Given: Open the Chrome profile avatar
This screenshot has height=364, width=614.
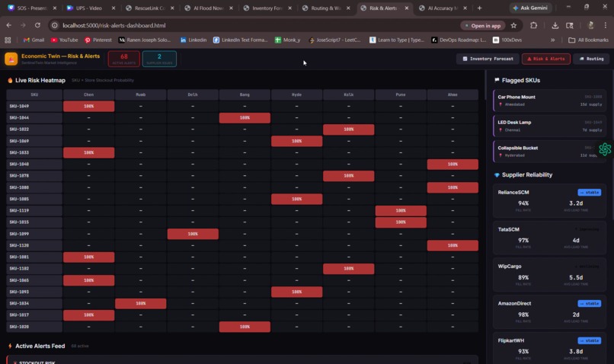Looking at the screenshot, I should [591, 25].
